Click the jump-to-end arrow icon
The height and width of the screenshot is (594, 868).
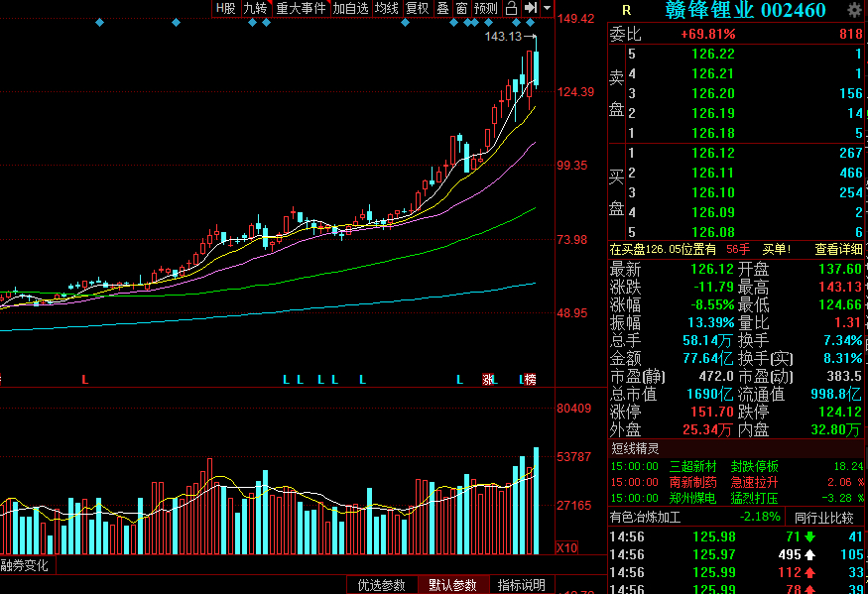pos(531,8)
